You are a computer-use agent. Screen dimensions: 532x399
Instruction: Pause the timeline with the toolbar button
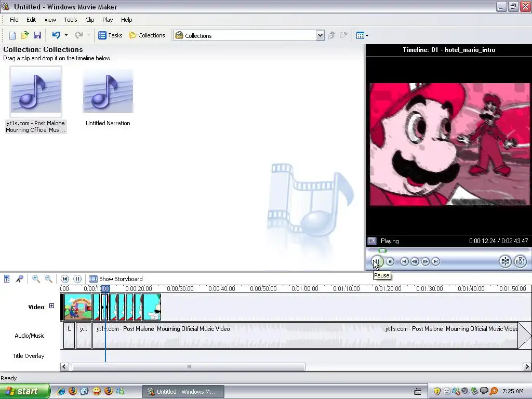pyautogui.click(x=77, y=279)
